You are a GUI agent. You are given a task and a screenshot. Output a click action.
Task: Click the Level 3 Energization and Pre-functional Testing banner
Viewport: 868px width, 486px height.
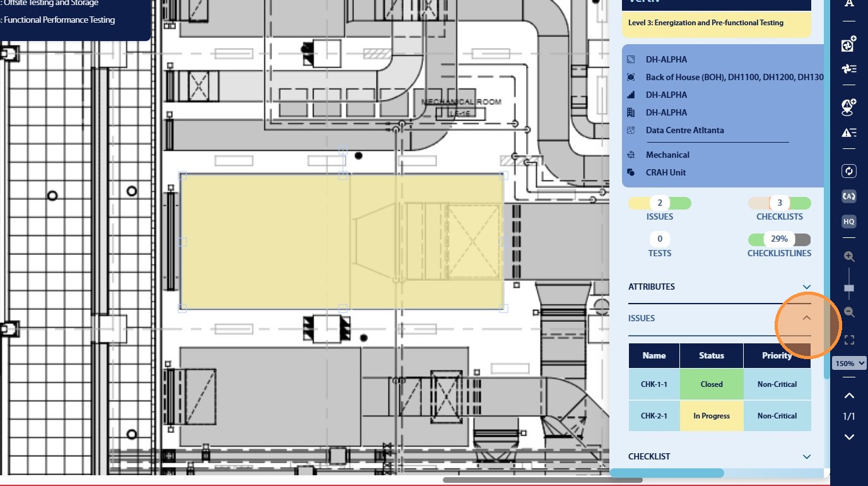click(716, 23)
